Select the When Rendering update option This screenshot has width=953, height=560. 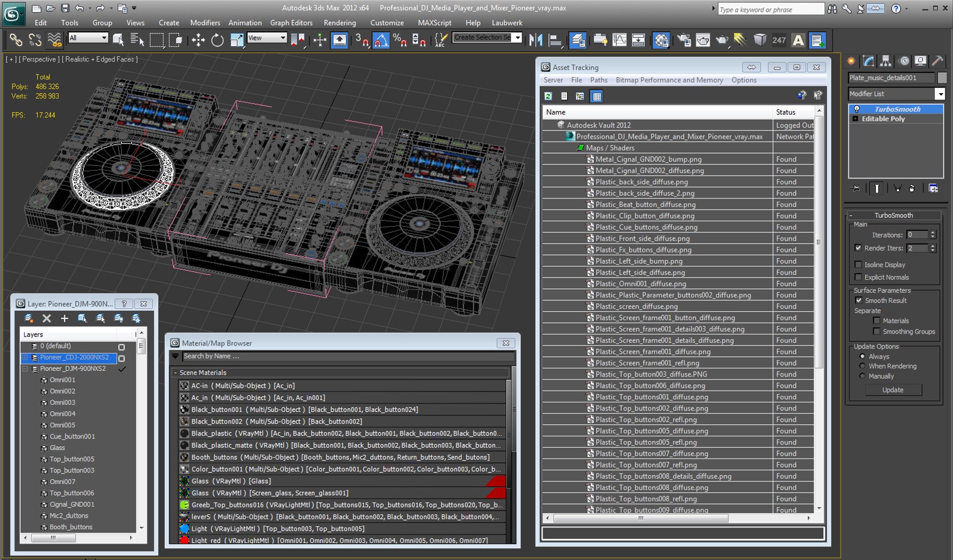(862, 366)
